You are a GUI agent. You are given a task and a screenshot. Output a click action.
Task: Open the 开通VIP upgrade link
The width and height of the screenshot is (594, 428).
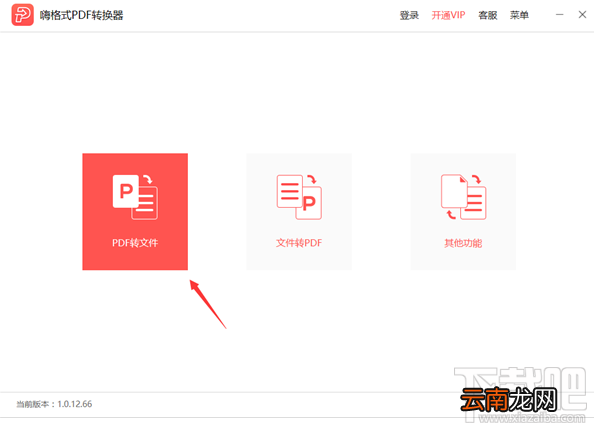[448, 15]
